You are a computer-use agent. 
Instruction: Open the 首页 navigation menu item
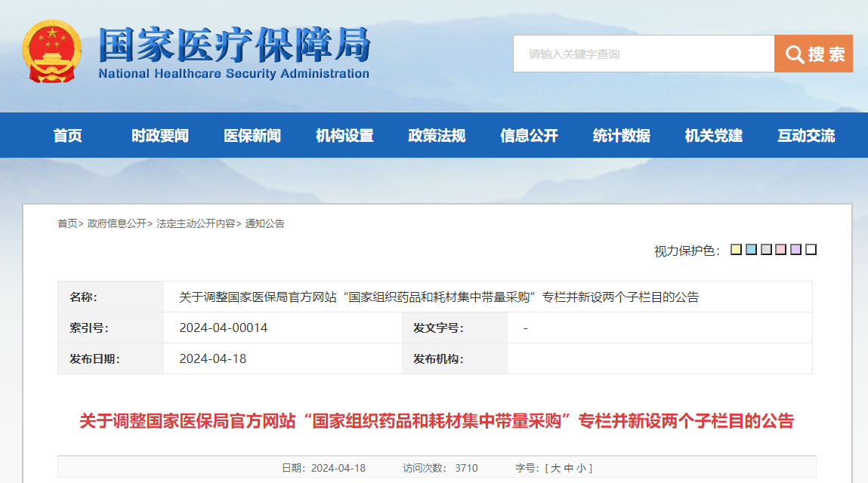coord(68,136)
